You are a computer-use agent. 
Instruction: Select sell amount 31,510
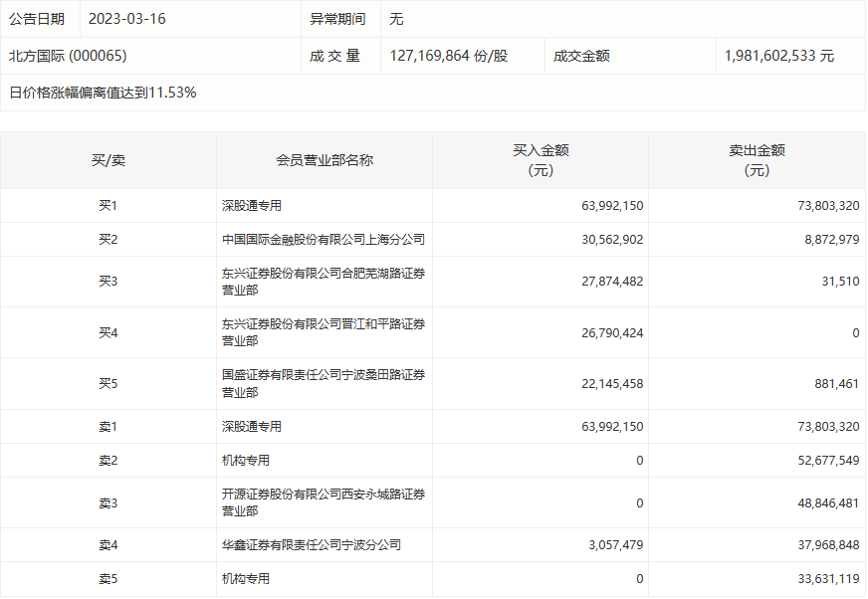(x=840, y=282)
